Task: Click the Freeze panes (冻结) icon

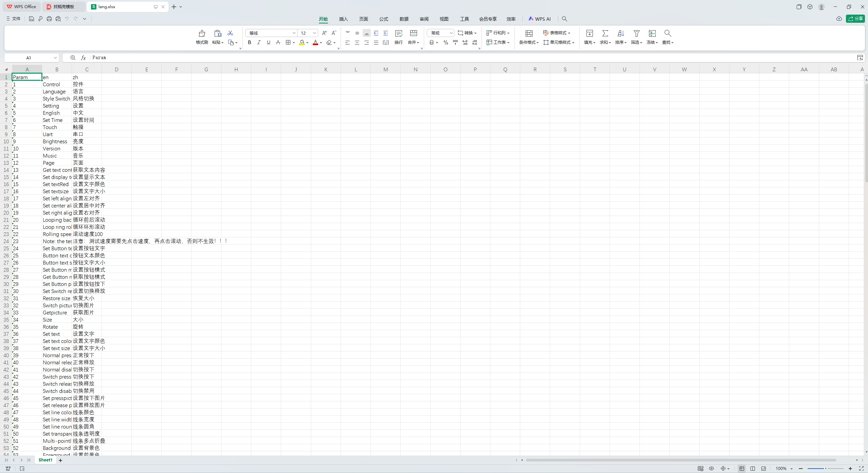Action: (x=652, y=33)
